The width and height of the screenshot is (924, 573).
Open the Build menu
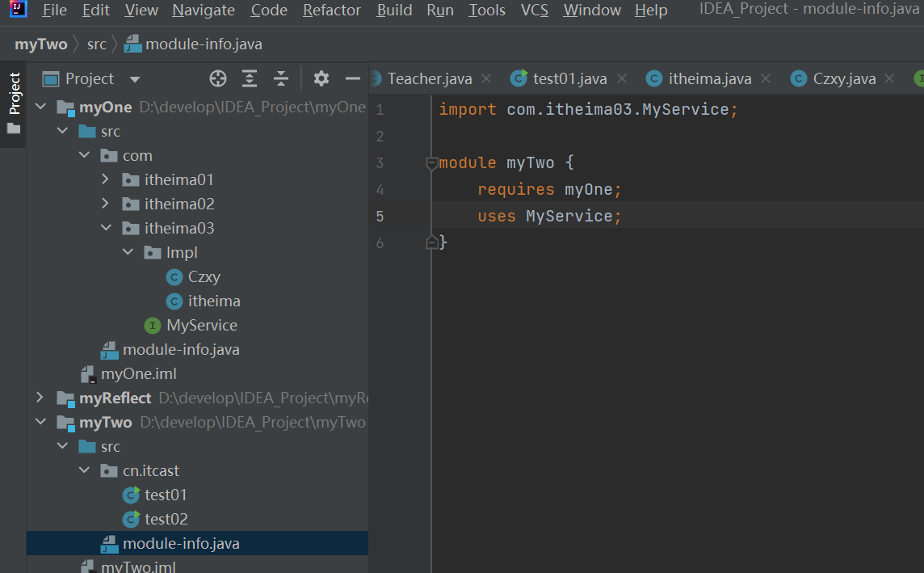[x=394, y=11]
